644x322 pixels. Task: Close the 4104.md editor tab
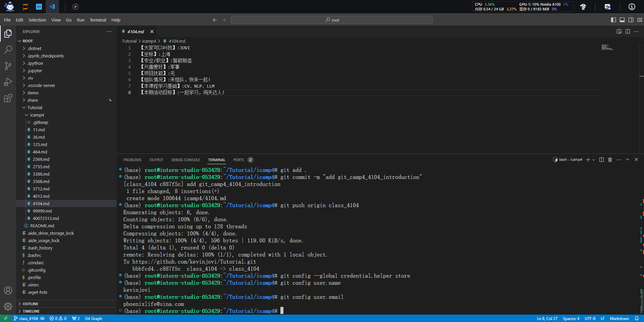coord(152,32)
